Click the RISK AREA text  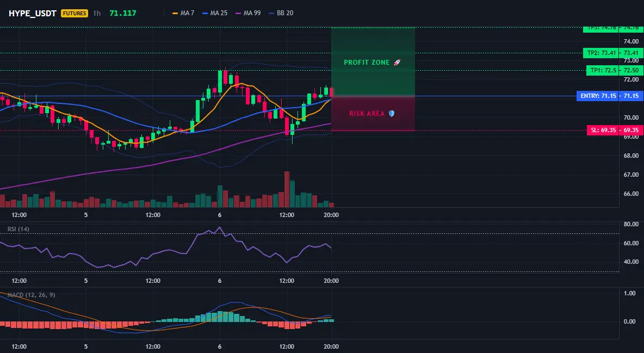click(x=367, y=114)
